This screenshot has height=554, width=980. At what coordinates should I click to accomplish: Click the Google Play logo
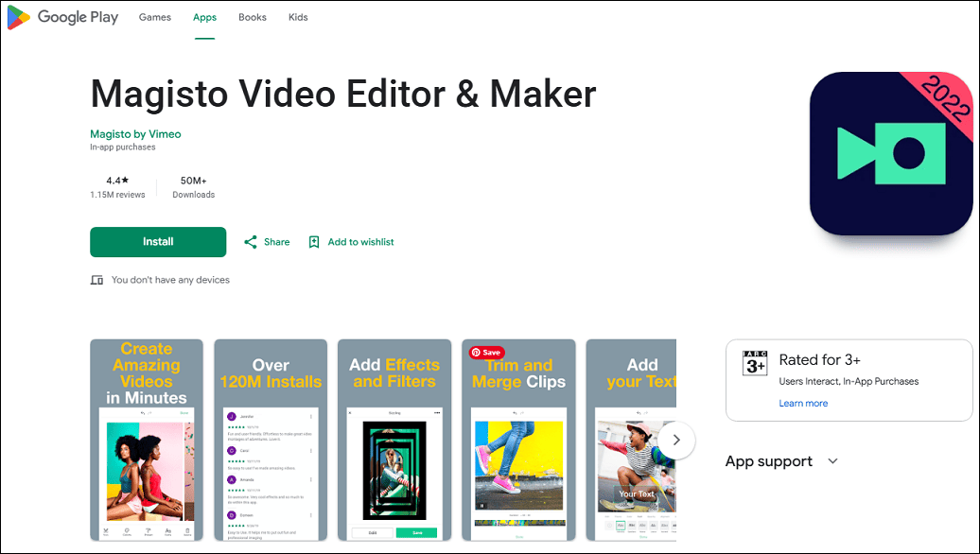point(62,17)
